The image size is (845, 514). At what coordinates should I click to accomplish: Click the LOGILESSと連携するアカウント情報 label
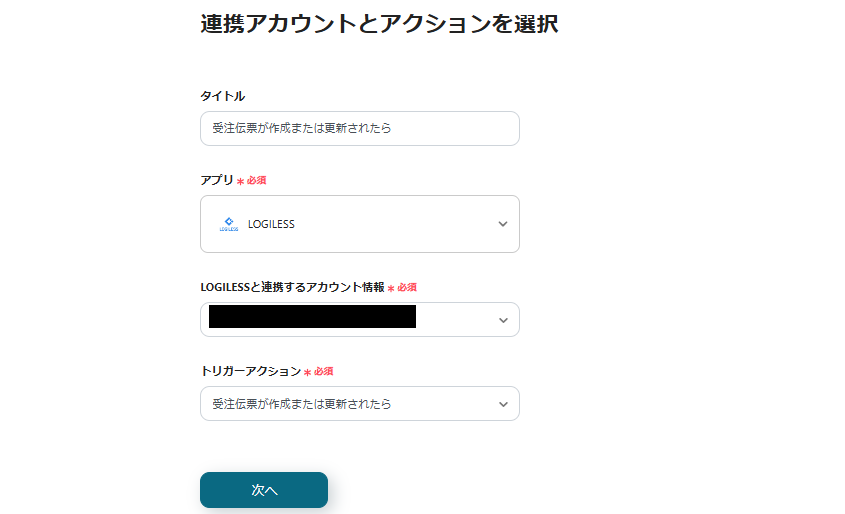coord(292,287)
